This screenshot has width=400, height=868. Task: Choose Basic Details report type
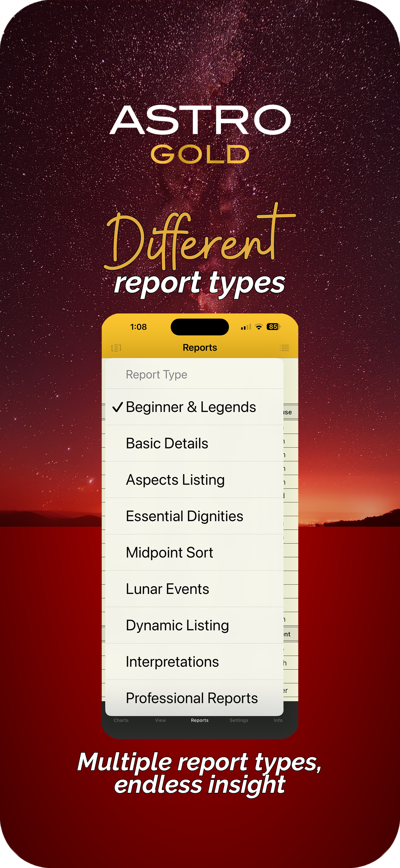[x=194, y=444]
